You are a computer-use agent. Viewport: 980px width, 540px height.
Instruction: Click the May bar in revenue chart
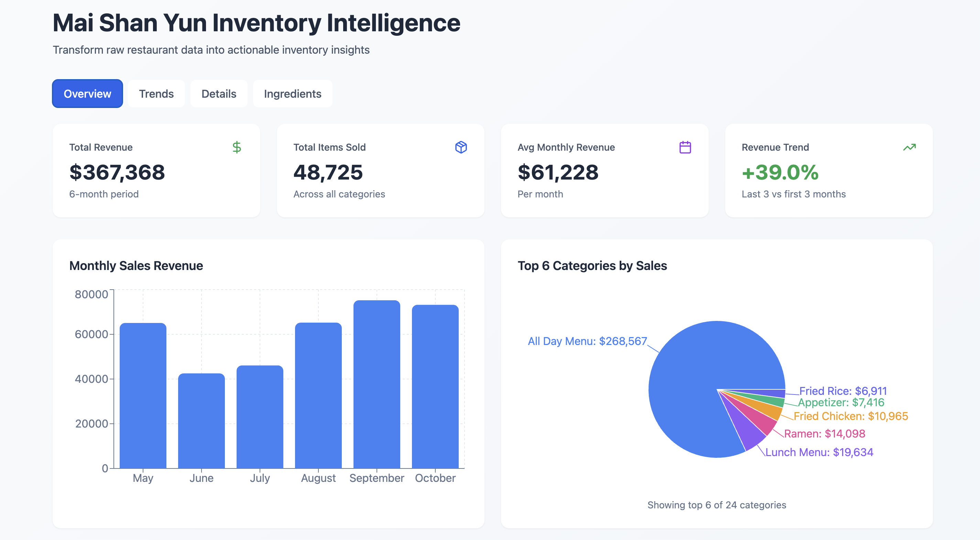click(x=143, y=396)
